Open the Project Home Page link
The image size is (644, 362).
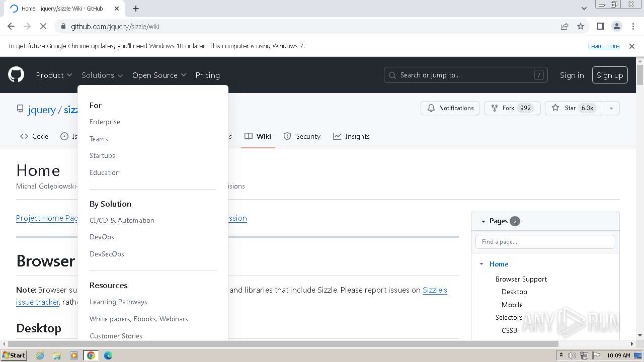tap(48, 218)
